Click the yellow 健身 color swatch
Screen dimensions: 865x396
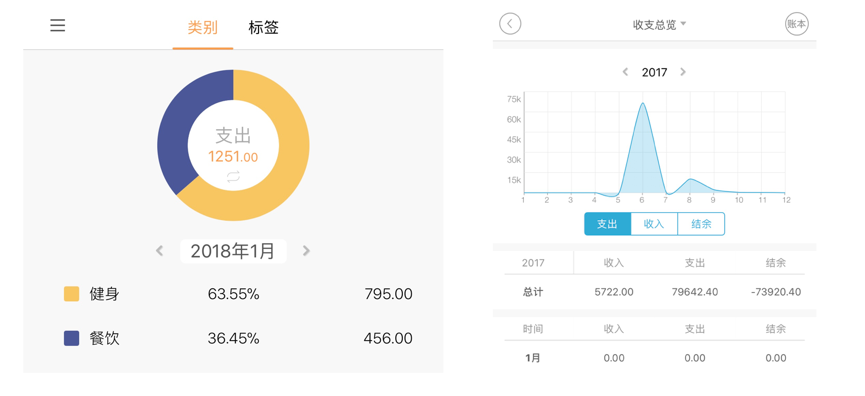(72, 294)
